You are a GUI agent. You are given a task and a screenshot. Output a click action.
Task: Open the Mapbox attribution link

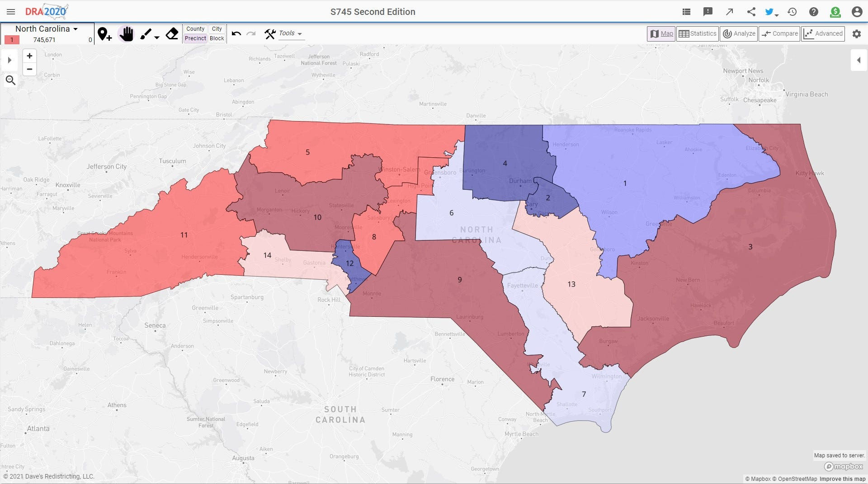(x=758, y=479)
